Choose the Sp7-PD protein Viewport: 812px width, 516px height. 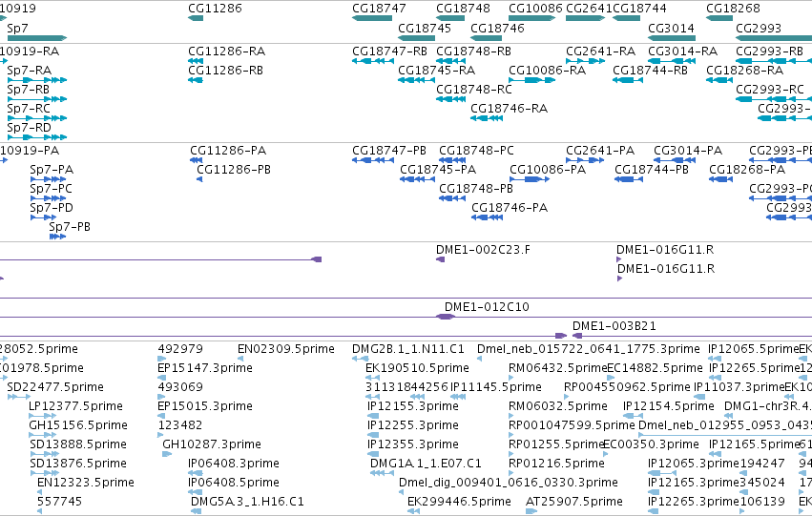point(52,208)
